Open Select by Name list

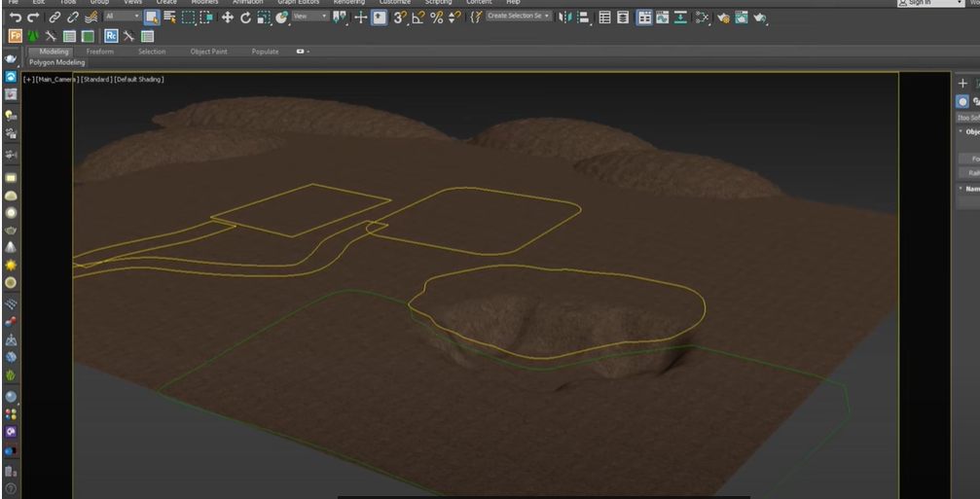click(169, 18)
